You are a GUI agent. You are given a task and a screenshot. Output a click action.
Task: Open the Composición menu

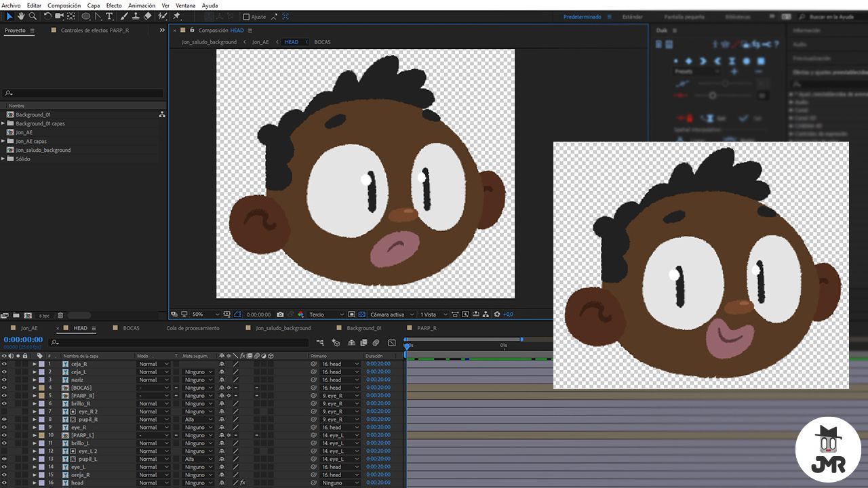(x=64, y=5)
